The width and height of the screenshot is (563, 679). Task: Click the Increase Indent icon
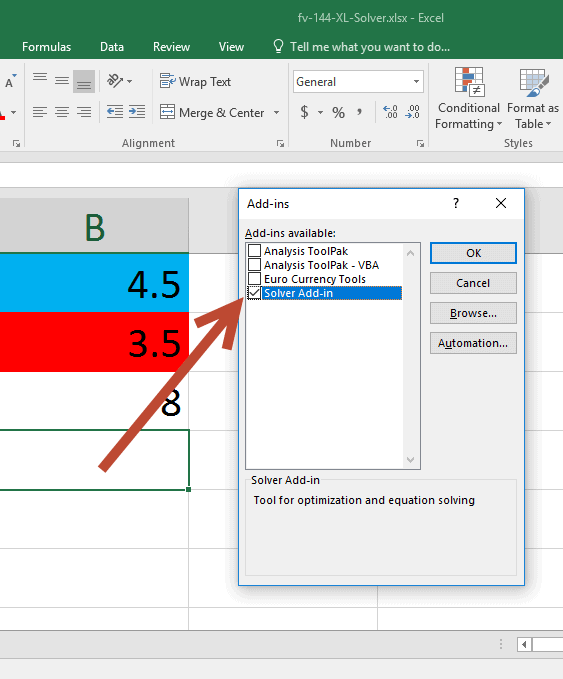pyautogui.click(x=137, y=112)
